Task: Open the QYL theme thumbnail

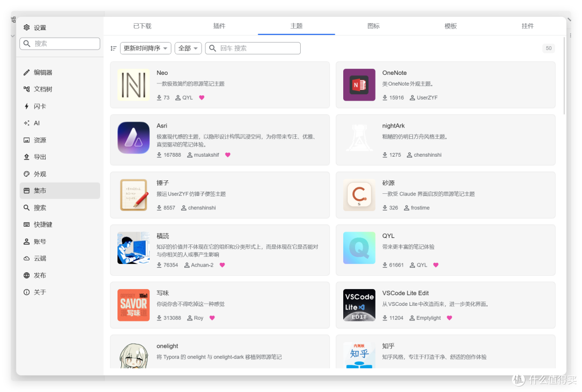Action: click(x=359, y=248)
